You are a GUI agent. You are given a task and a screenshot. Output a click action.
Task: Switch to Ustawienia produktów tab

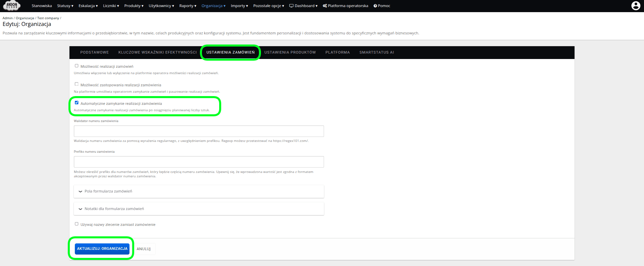290,52
